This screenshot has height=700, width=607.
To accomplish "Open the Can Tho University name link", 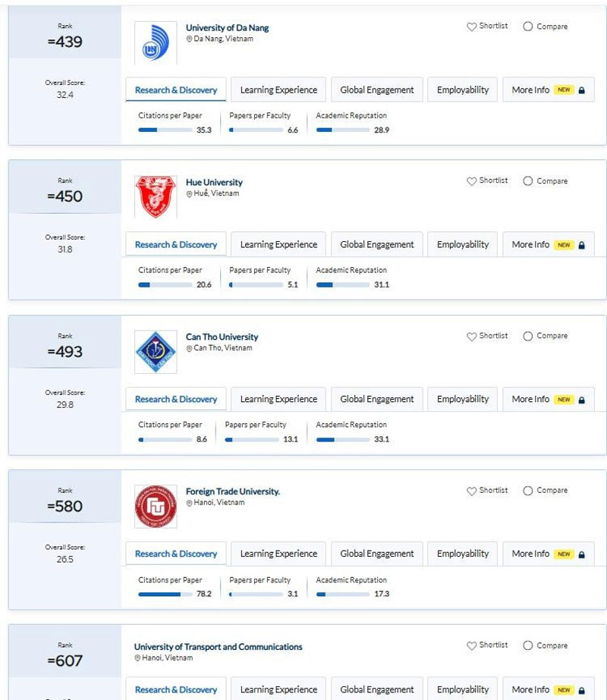I will coord(222,337).
